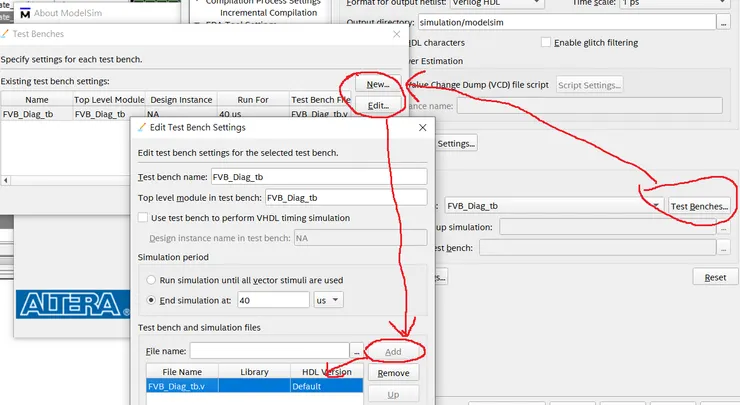This screenshot has height=405, width=740.
Task: Click the Up button for file order
Action: pos(393,394)
